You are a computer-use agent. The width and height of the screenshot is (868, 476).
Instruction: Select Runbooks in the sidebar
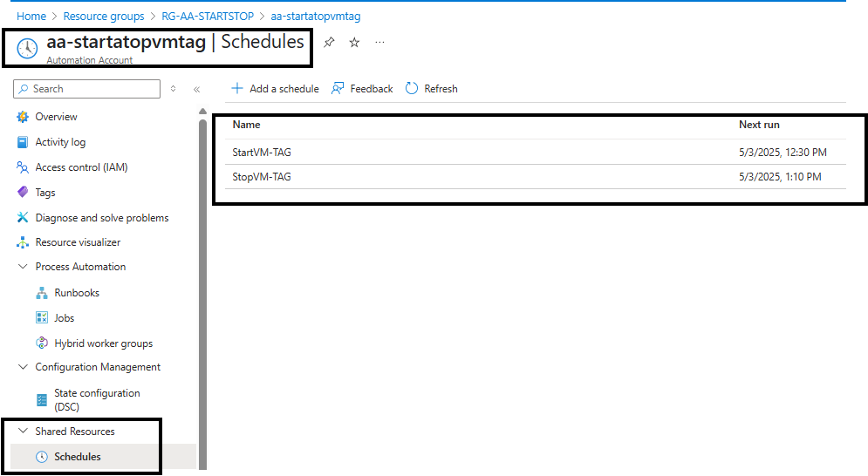pyautogui.click(x=77, y=293)
